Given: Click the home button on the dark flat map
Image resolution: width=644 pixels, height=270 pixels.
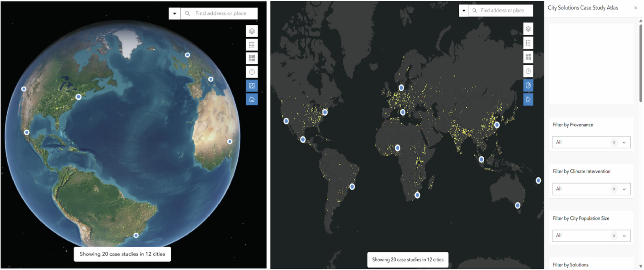Looking at the screenshot, I should (x=528, y=99).
